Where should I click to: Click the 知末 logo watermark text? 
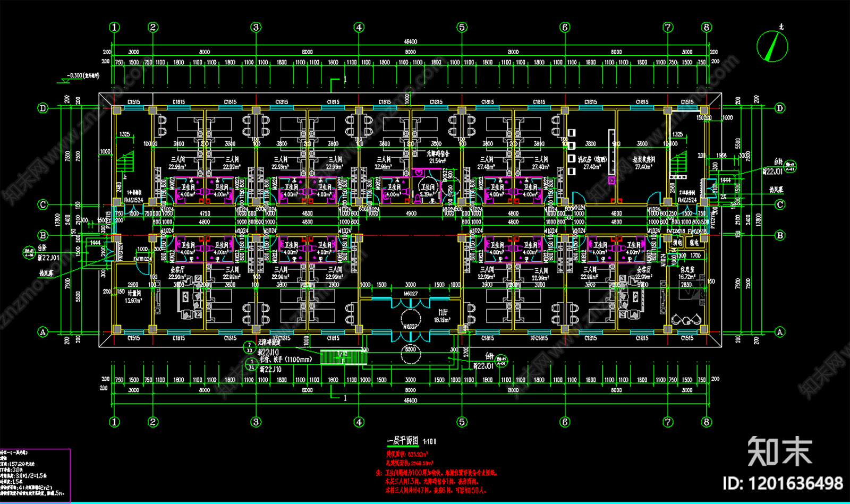coord(780,451)
